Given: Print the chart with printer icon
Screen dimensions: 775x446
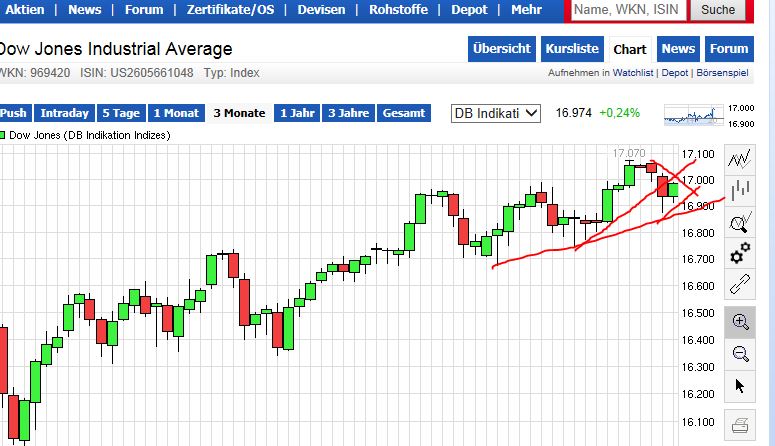Looking at the screenshot, I should 740,425.
